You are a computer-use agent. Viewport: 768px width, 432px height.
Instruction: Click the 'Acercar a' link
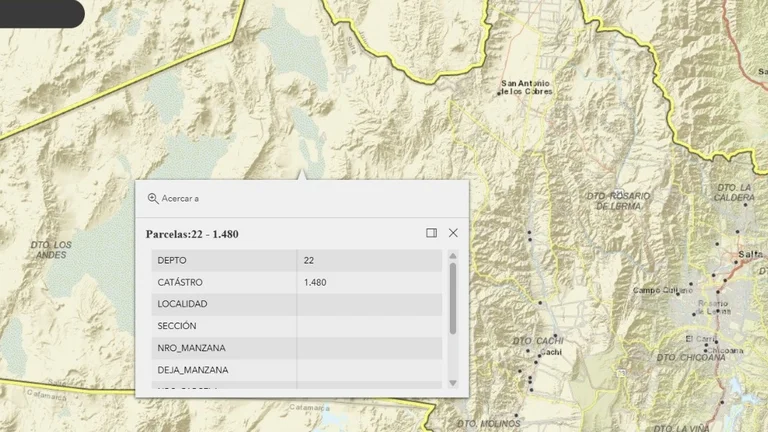pyautogui.click(x=180, y=198)
